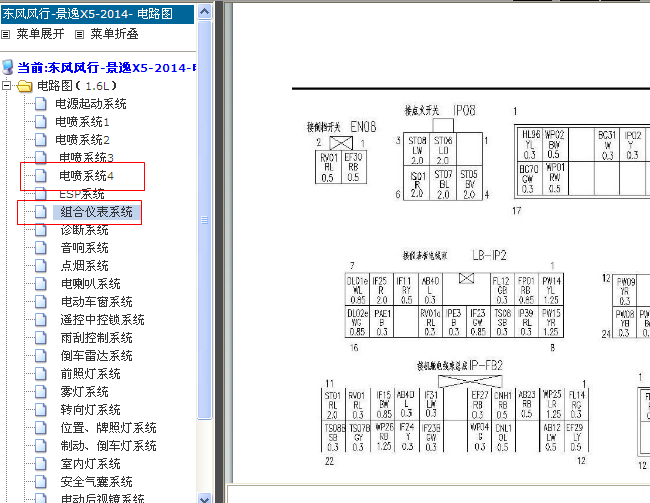Click the tree panel scroll-up arrow
Screen dimensions: 650x503
point(204,12)
